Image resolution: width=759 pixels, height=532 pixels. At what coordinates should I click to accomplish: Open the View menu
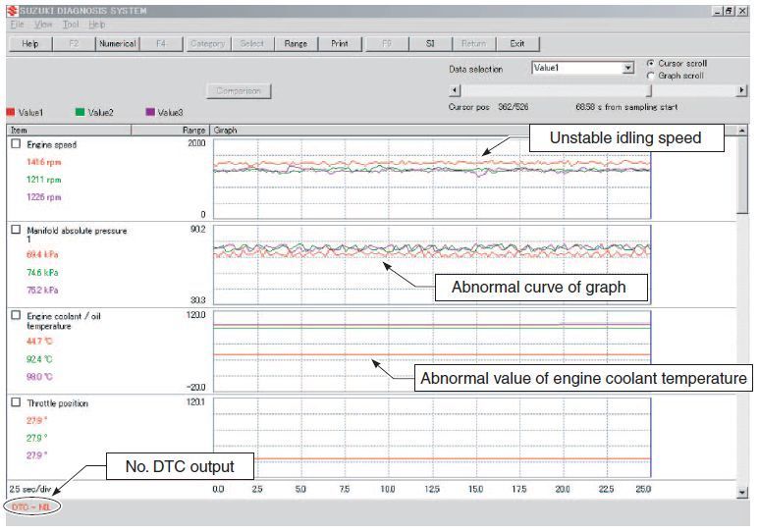tap(43, 25)
